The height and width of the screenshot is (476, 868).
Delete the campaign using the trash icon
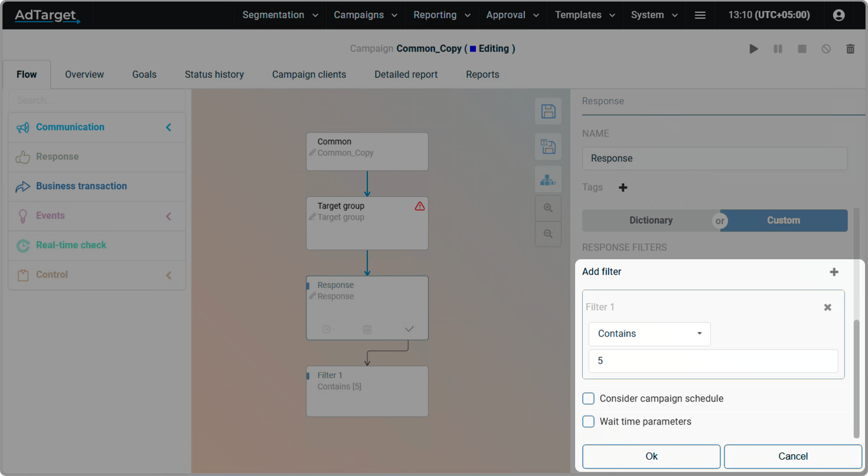[850, 49]
